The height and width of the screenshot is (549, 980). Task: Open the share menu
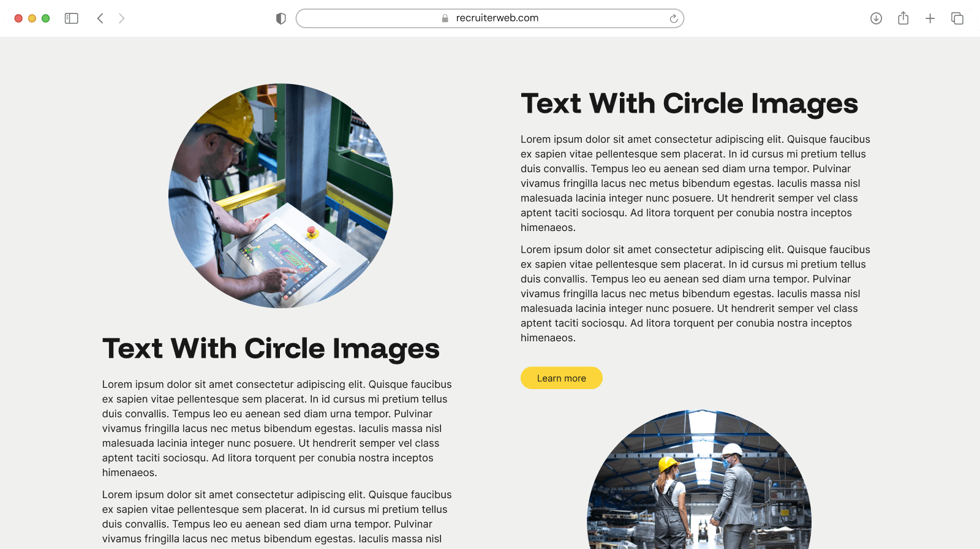[x=903, y=18]
